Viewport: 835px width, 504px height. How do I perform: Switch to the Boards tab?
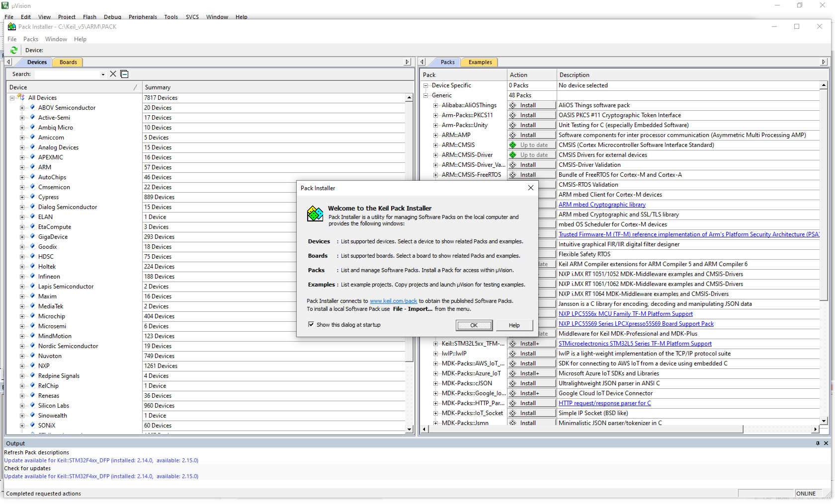pyautogui.click(x=68, y=62)
